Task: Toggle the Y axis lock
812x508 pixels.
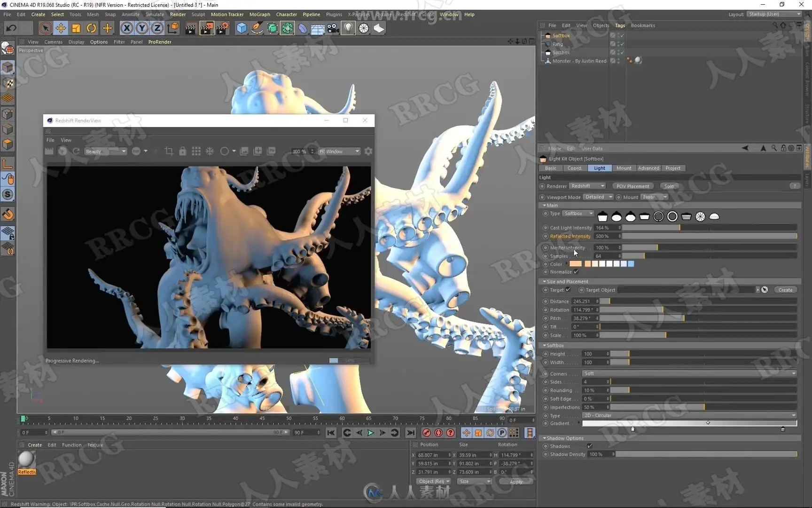Action: (x=142, y=28)
